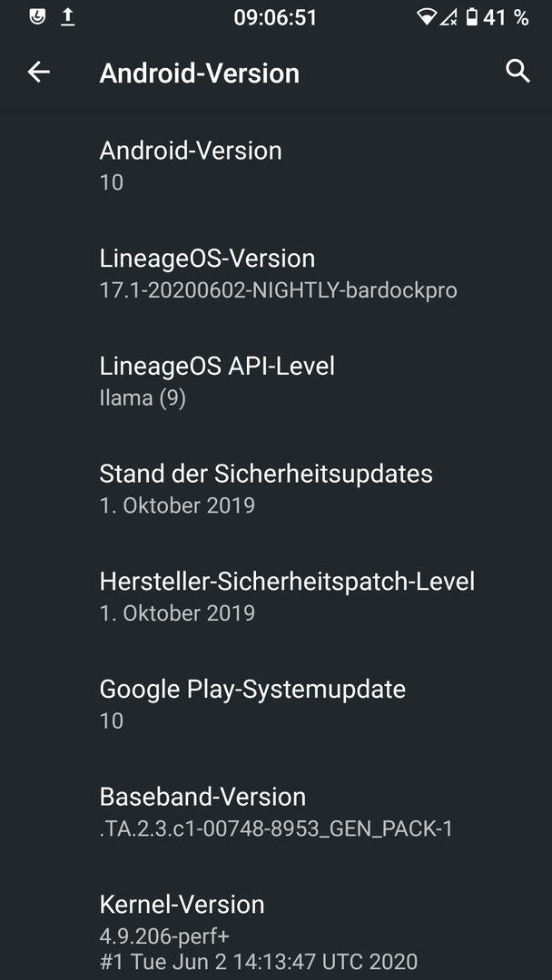Tap the kernel build date line
Image resolution: width=552 pixels, height=980 pixels.
258,961
